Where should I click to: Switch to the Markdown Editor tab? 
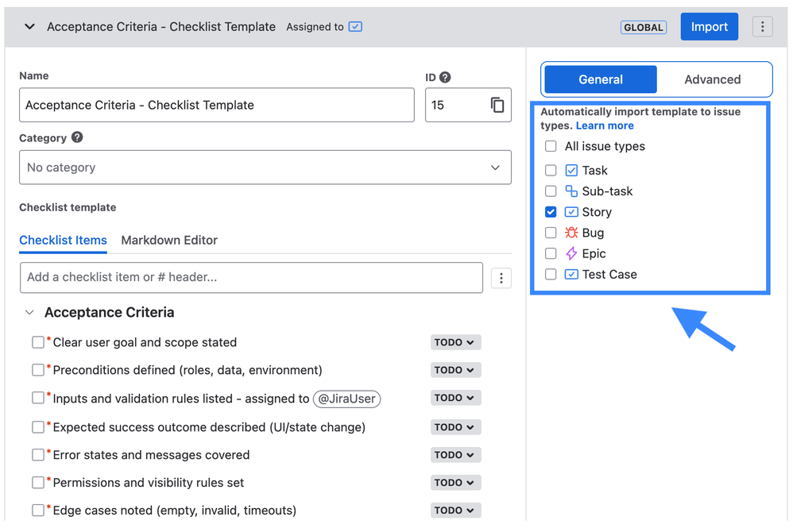pos(169,240)
